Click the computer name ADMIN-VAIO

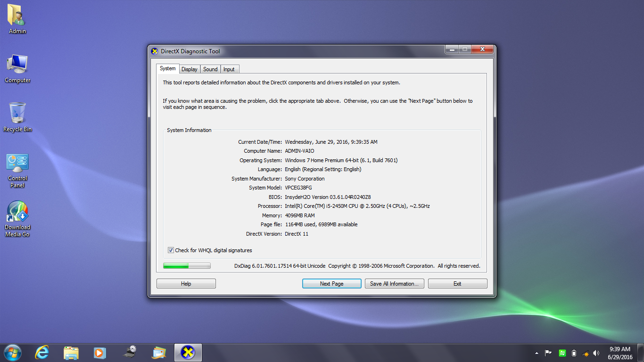click(x=299, y=151)
